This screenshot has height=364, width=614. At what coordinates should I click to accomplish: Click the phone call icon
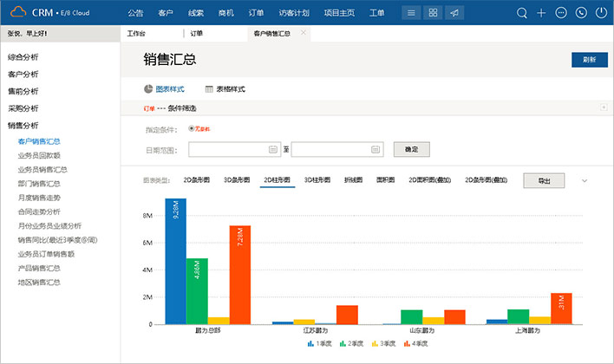581,13
